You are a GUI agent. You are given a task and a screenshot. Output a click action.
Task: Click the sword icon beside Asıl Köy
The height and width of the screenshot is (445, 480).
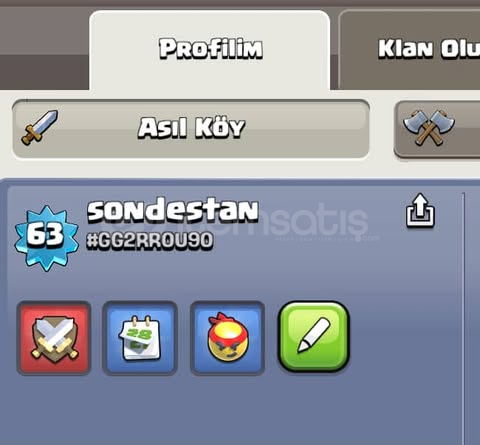(x=39, y=127)
